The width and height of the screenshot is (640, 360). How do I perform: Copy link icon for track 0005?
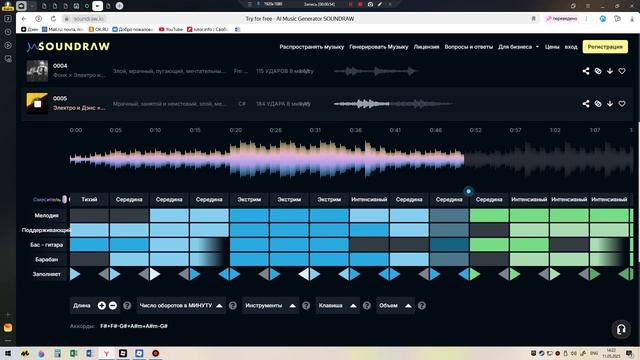tap(598, 104)
